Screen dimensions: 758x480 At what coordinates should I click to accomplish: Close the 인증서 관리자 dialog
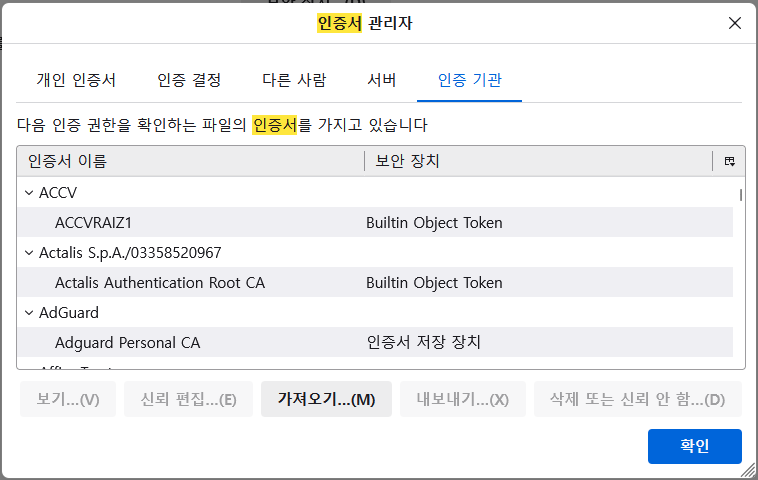coord(735,23)
